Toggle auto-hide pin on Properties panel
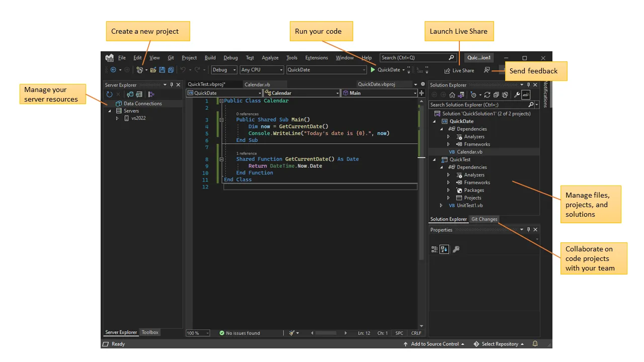Screen dimensions: 644x362 pyautogui.click(x=528, y=229)
